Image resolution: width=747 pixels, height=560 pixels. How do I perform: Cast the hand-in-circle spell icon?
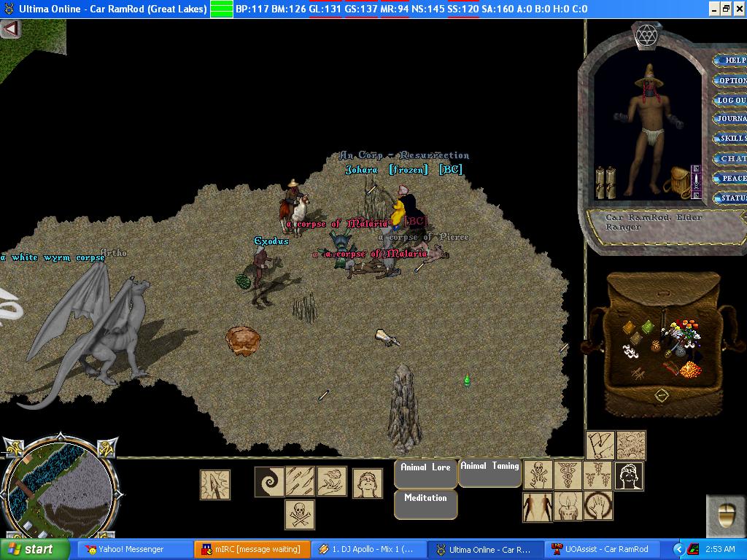pyautogui.click(x=598, y=506)
